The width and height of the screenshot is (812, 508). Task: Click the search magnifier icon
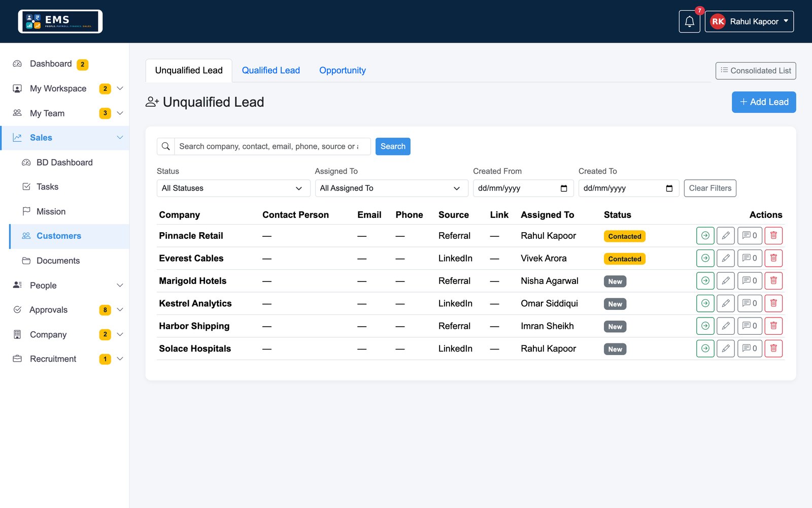pyautogui.click(x=165, y=146)
